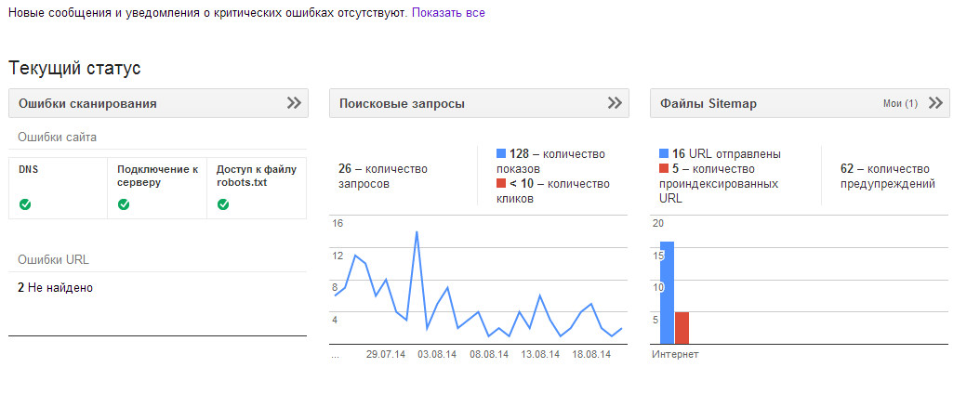
Task: Click the green checkmark under DNS
Action: (25, 204)
